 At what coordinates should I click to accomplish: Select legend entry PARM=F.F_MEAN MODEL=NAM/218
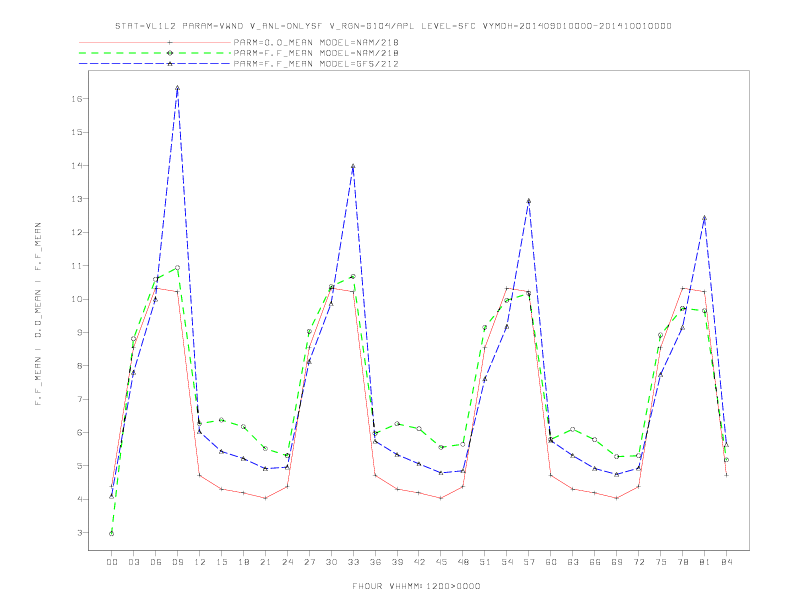(x=316, y=53)
